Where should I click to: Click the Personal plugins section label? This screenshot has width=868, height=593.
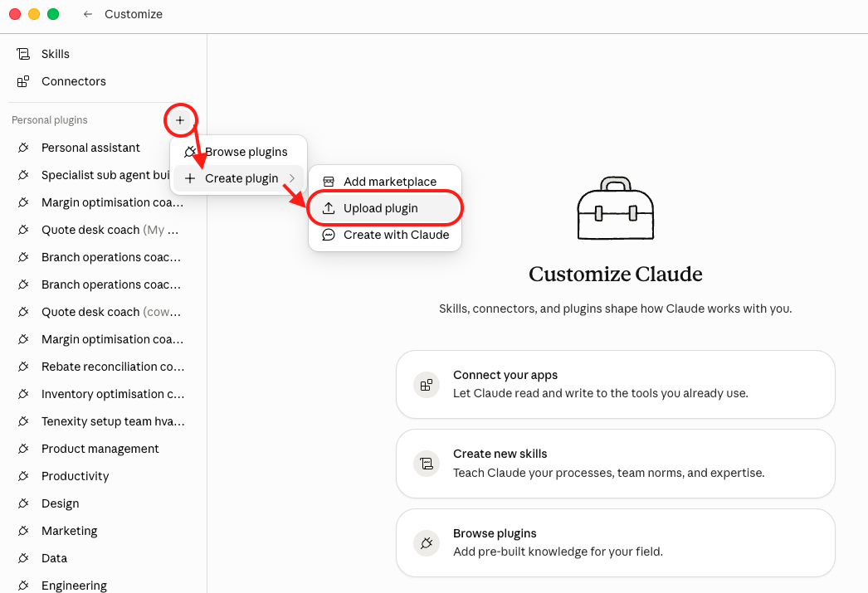[x=50, y=120]
